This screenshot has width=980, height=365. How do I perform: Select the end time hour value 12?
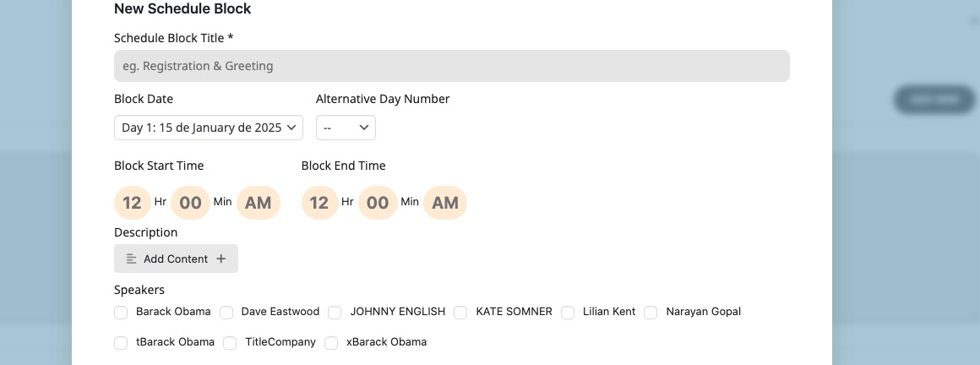coord(319,203)
